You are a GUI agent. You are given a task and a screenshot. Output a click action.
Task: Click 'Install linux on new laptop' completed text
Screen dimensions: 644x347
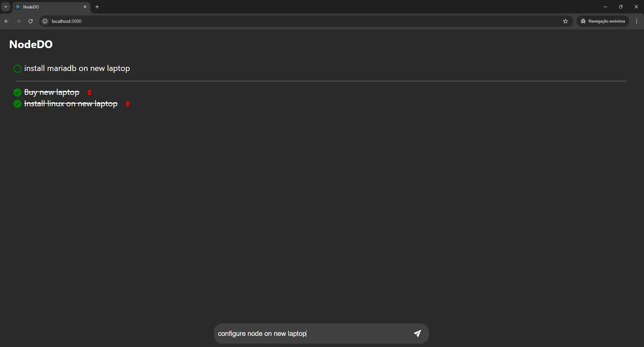71,104
